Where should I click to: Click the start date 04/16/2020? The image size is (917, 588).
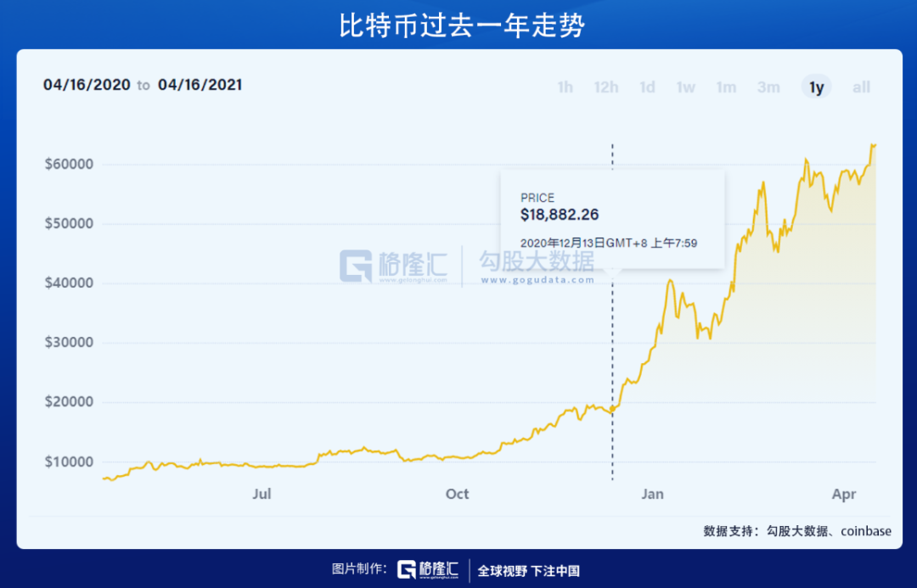click(x=87, y=85)
